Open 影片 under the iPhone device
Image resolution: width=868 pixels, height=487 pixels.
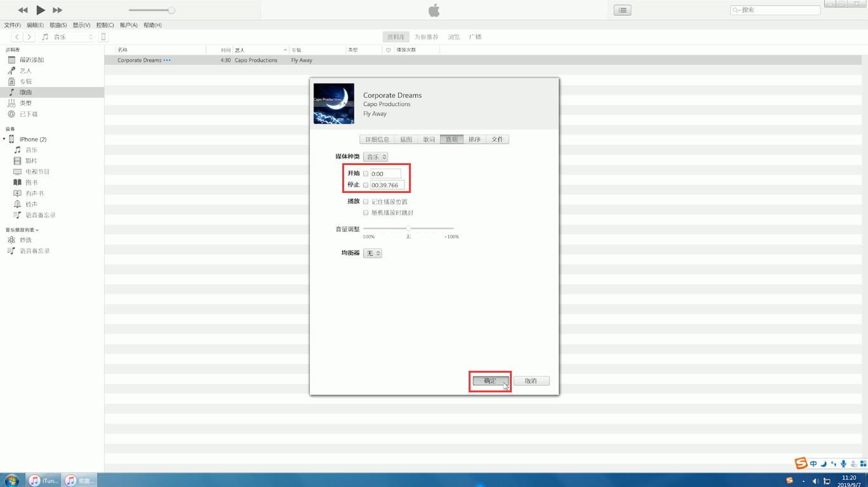31,161
